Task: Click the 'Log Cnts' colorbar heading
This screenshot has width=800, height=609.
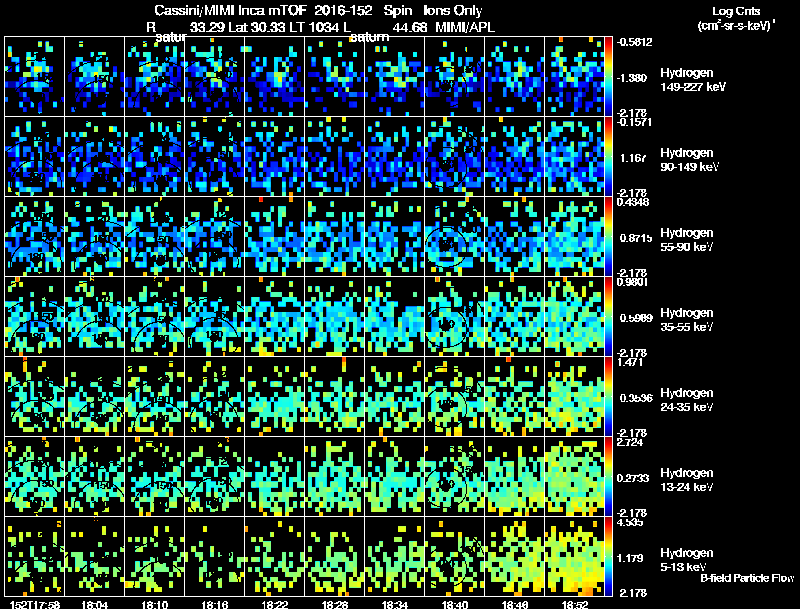Action: (736, 11)
